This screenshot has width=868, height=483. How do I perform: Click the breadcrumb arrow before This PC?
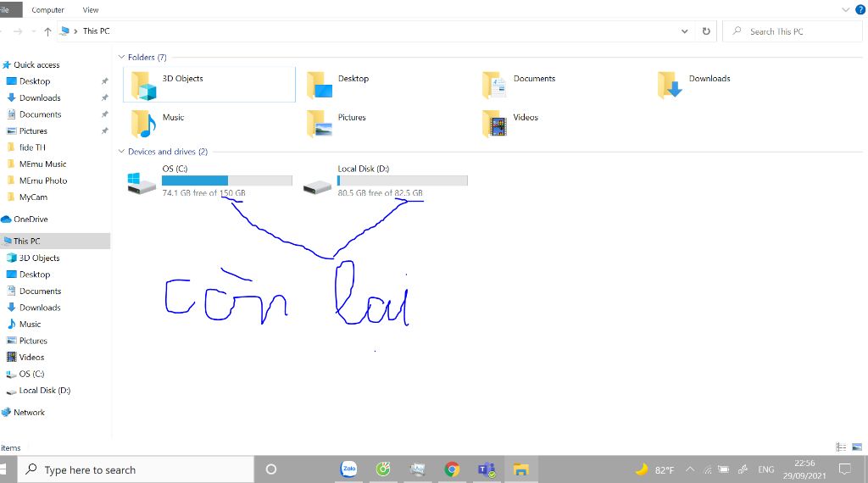click(75, 31)
